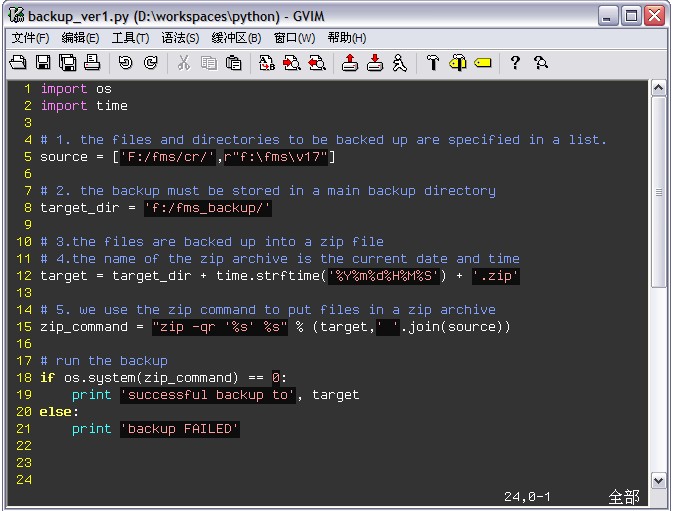The width and height of the screenshot is (673, 511).
Task: Click the format string '%Y%m%d%H%M%S'
Action: click(384, 276)
